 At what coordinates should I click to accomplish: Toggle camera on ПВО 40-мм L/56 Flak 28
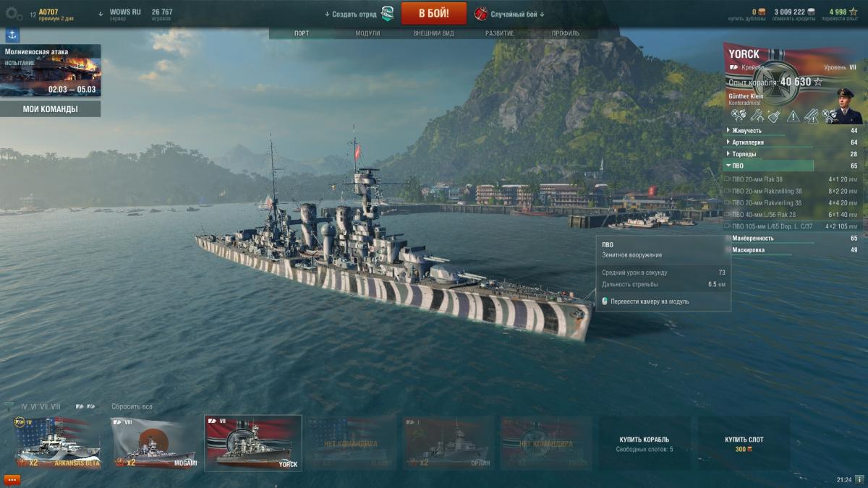click(727, 215)
